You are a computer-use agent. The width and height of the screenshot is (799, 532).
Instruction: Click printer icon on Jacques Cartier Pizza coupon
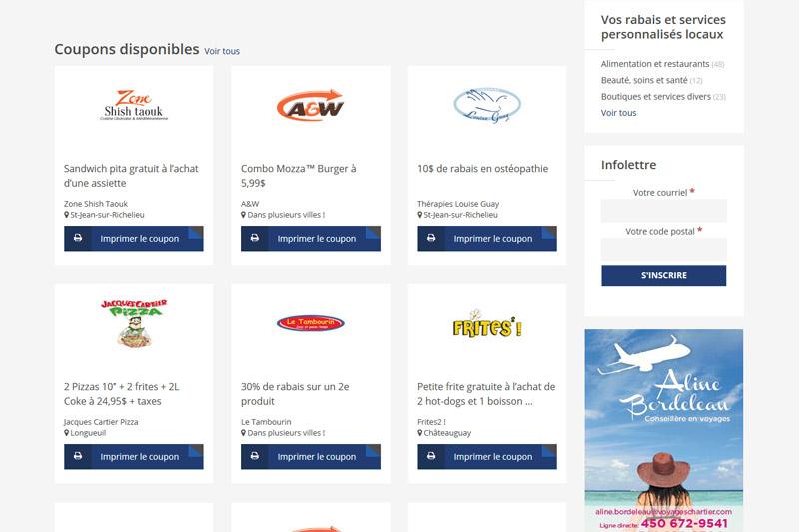[x=78, y=456]
